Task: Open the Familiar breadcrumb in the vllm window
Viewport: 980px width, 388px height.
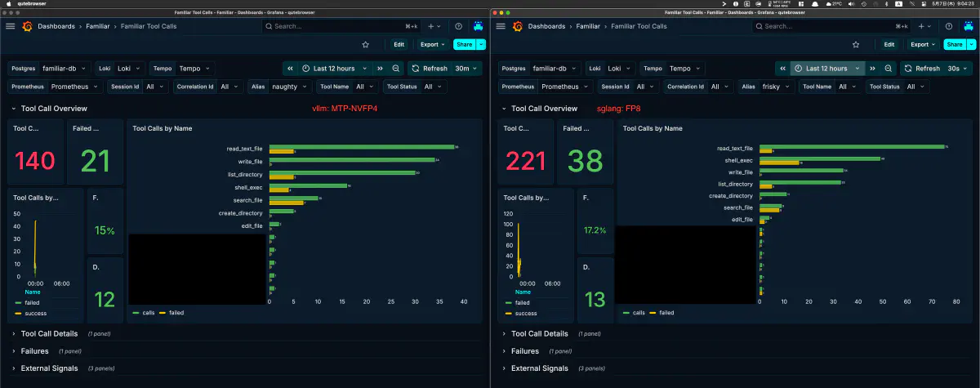Action: [97, 26]
